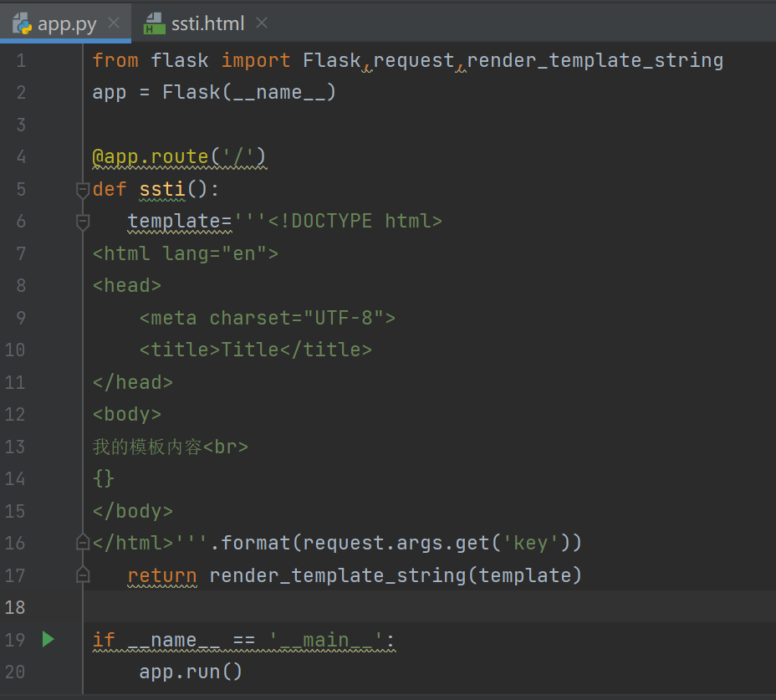Viewport: 776px width, 700px height.
Task: Click the meta charset="UTF-8" line
Action: pyautogui.click(x=268, y=318)
